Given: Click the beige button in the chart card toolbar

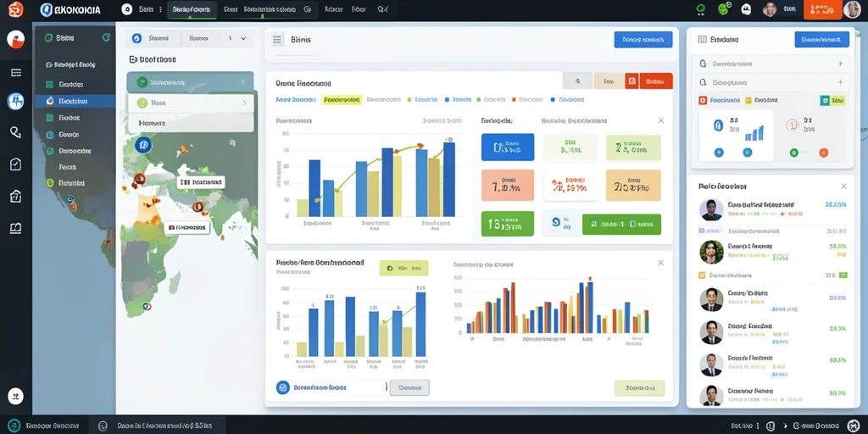Looking at the screenshot, I should [x=609, y=81].
